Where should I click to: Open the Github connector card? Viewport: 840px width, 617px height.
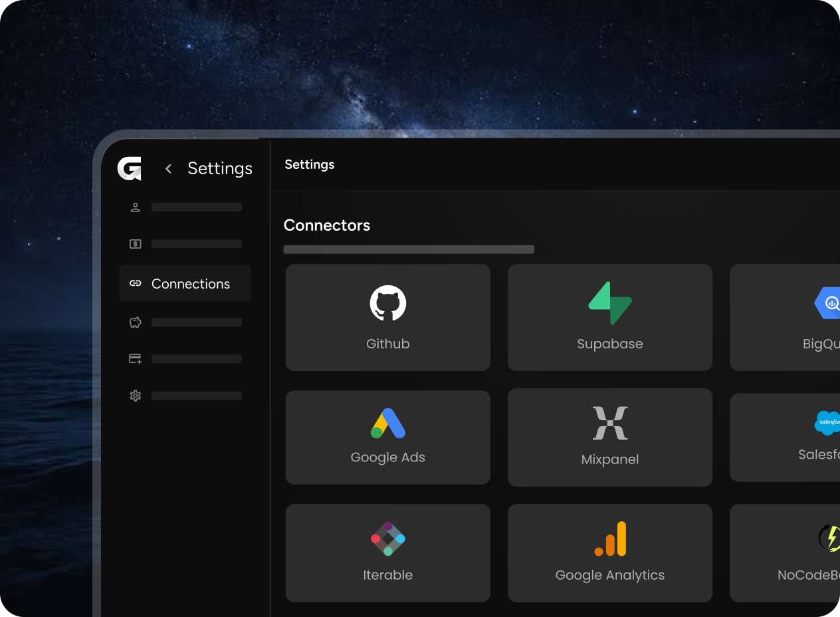pyautogui.click(x=388, y=318)
